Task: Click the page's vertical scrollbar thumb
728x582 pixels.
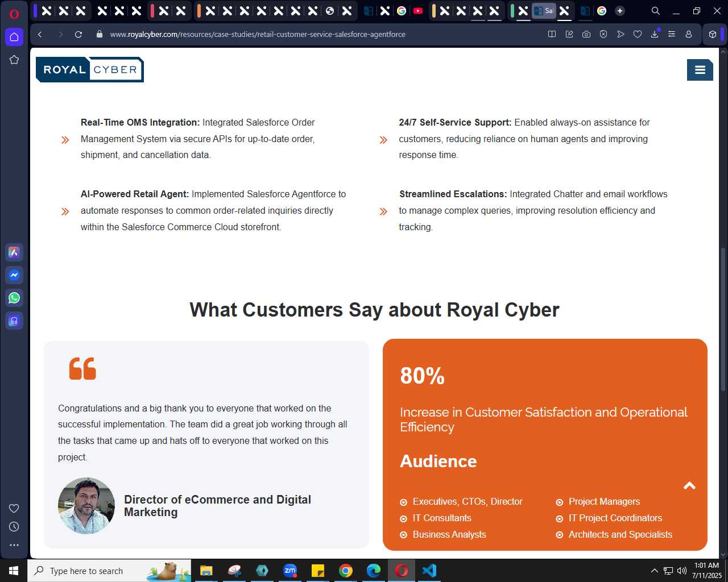Action: (723, 318)
